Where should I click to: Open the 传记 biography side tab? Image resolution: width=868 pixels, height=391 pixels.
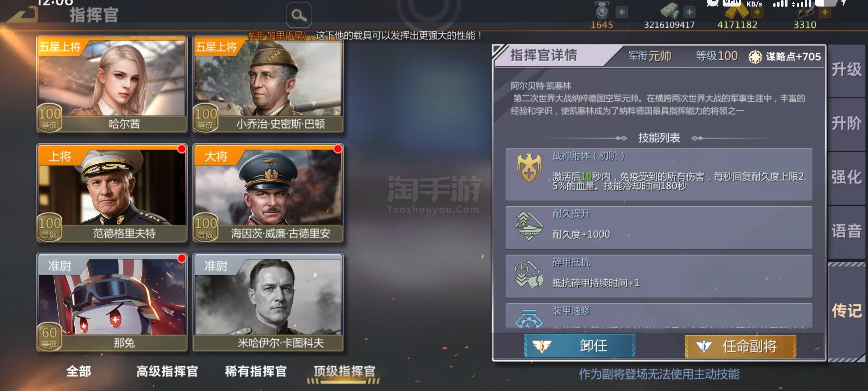tap(846, 311)
